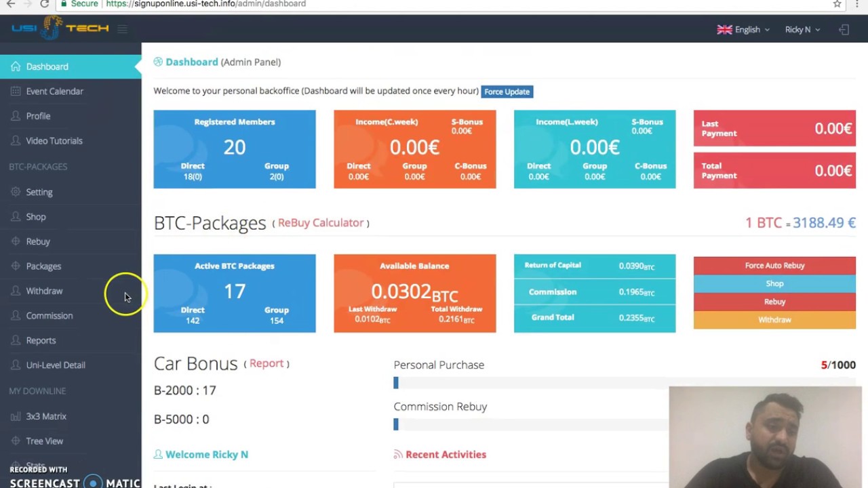Click the icon beside sidebar Rebuy
This screenshot has width=868, height=488.
[x=16, y=241]
